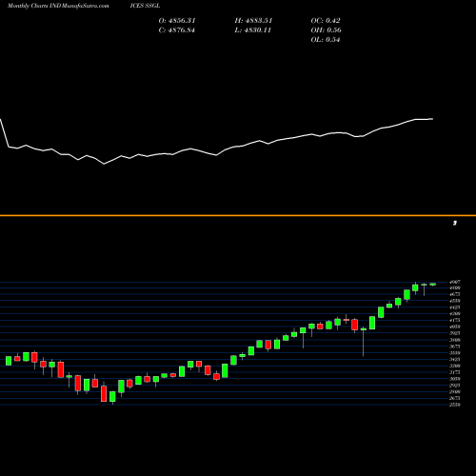Click the rightmost green candlestick

[433, 285]
